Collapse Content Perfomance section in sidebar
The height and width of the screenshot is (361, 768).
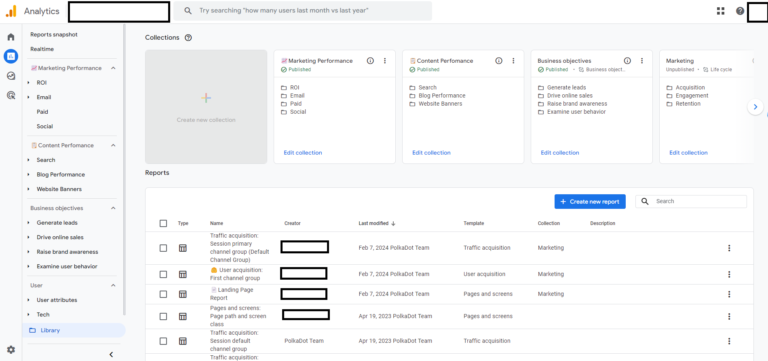coord(113,145)
